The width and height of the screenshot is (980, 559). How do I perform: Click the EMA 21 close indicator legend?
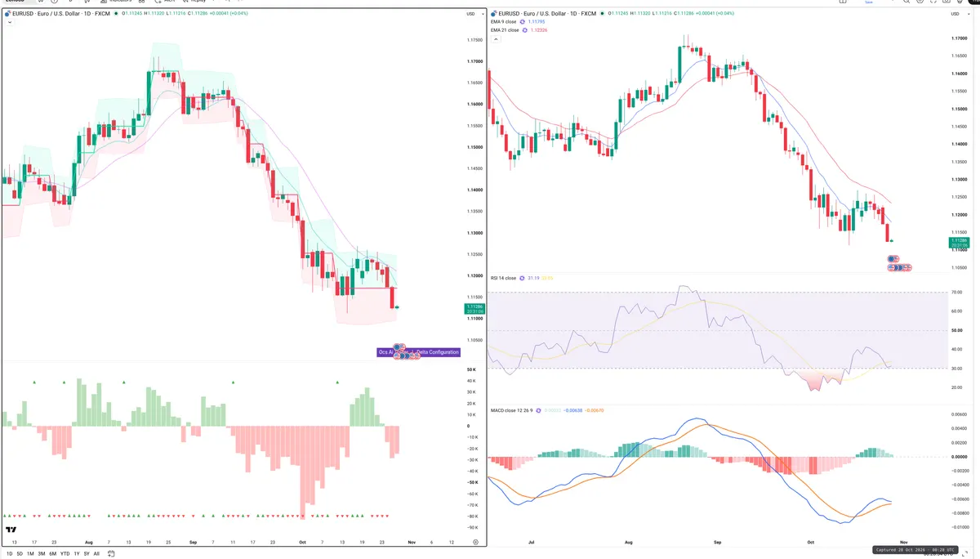coord(505,29)
